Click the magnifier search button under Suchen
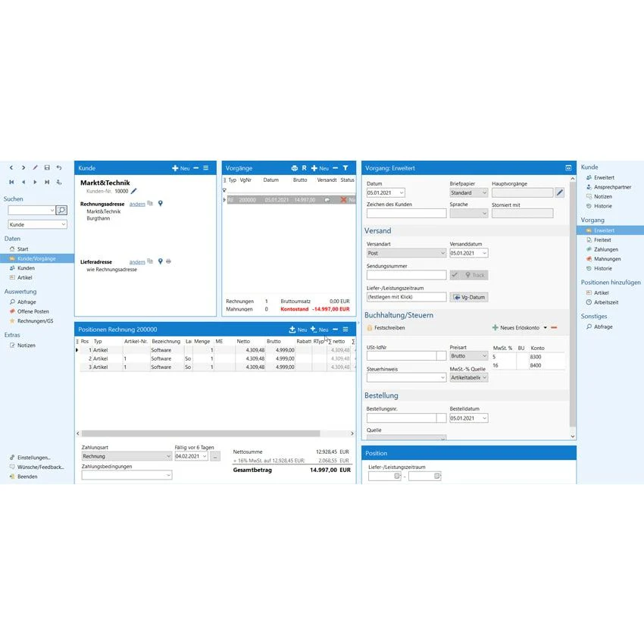Image resolution: width=644 pixels, height=644 pixels. tap(61, 211)
